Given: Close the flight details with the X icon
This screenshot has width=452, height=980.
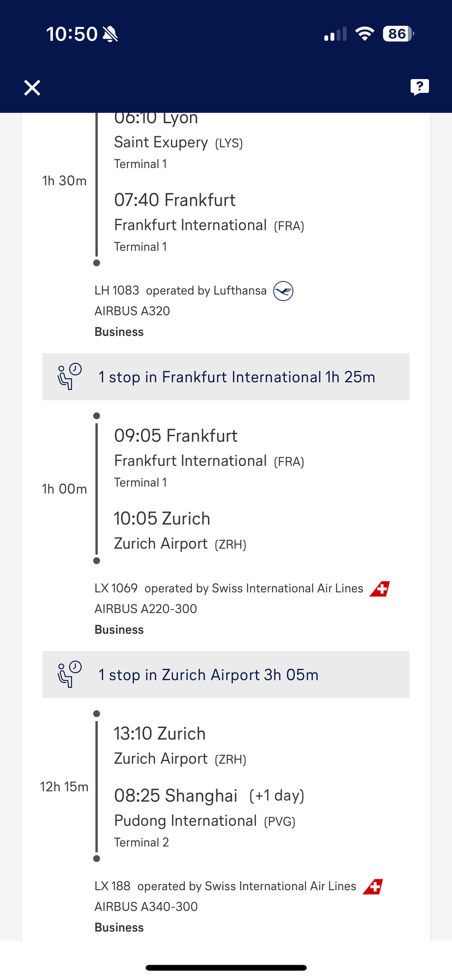Looking at the screenshot, I should (32, 88).
